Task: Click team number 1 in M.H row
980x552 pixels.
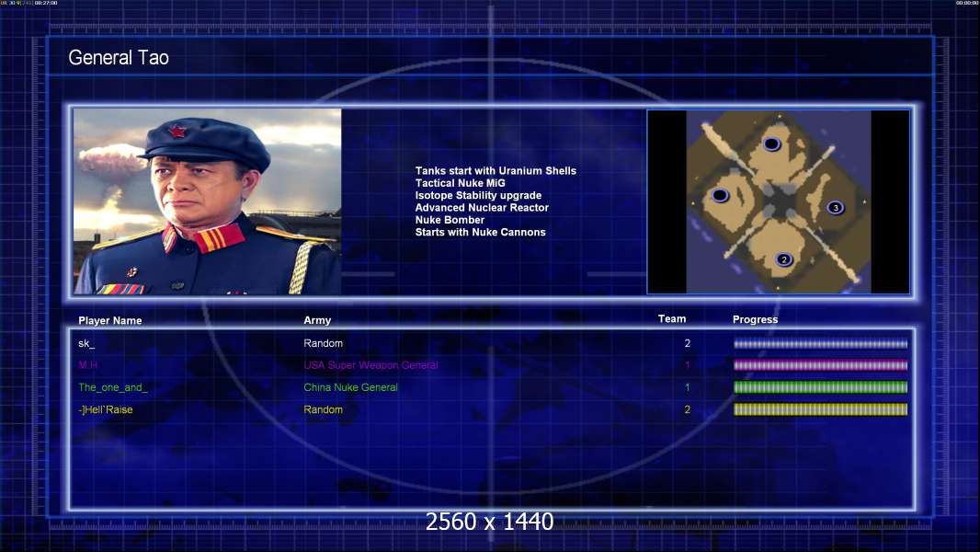Action: pyautogui.click(x=687, y=365)
